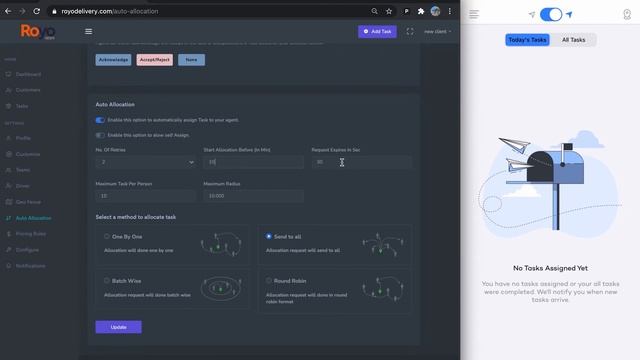This screenshot has height=360, width=640.
Task: Click the Round Robin diagram illustration
Action: (382, 289)
